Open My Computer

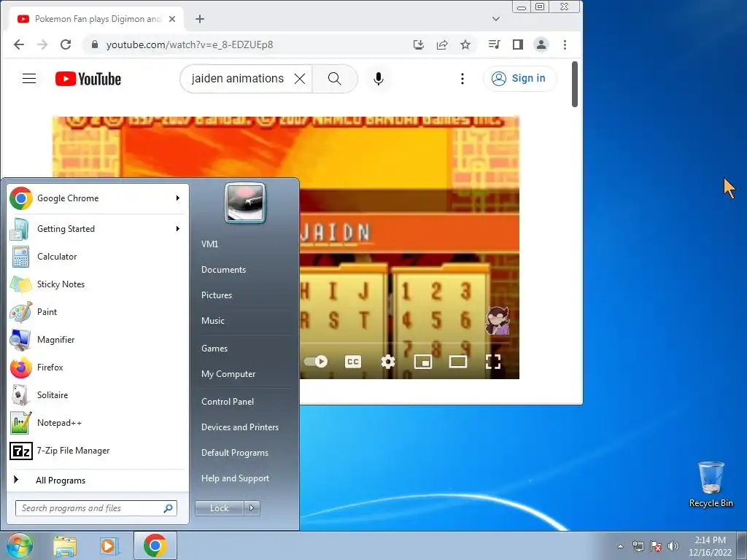(228, 374)
